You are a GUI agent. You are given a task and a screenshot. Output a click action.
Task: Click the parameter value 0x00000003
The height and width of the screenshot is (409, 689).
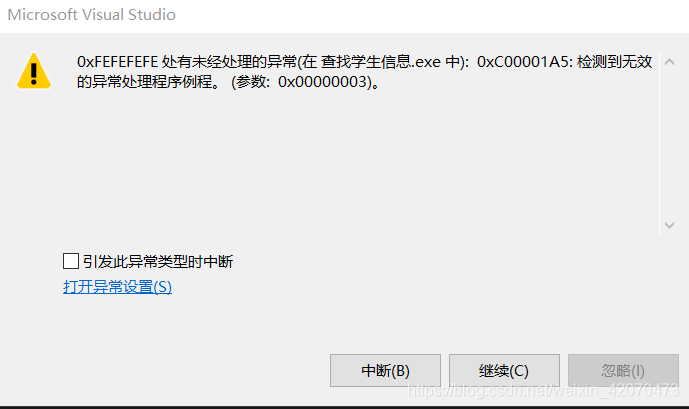323,82
